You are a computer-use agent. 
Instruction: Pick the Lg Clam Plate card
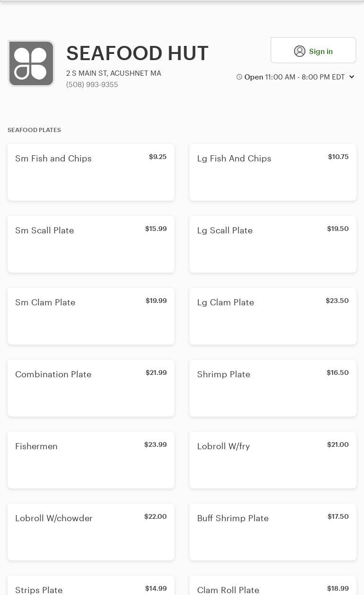pos(273,316)
